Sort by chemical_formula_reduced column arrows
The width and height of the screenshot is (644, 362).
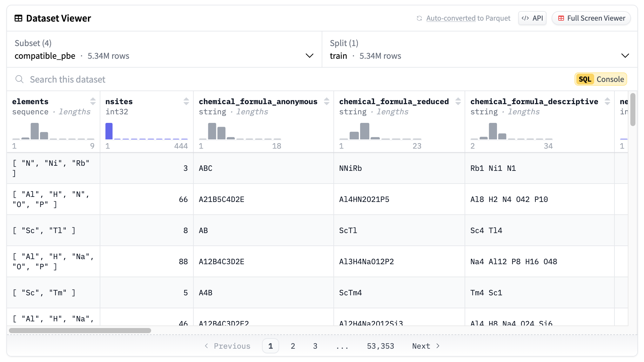point(458,102)
